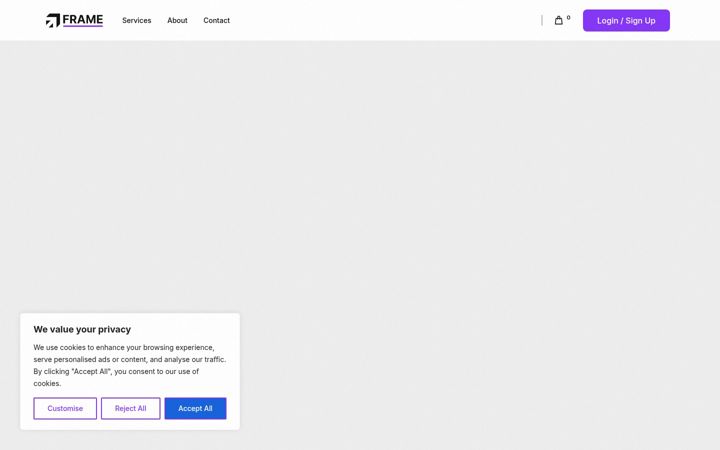Click the Login / Sign Up button

coord(626,21)
